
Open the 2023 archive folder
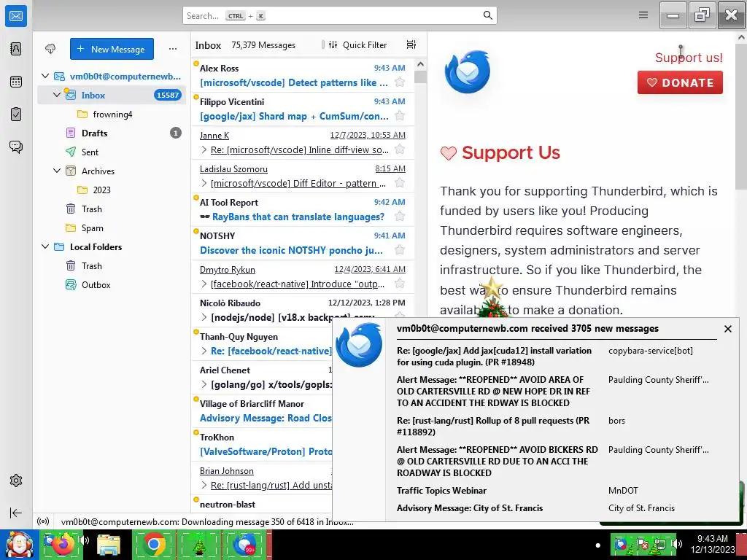coord(112,190)
